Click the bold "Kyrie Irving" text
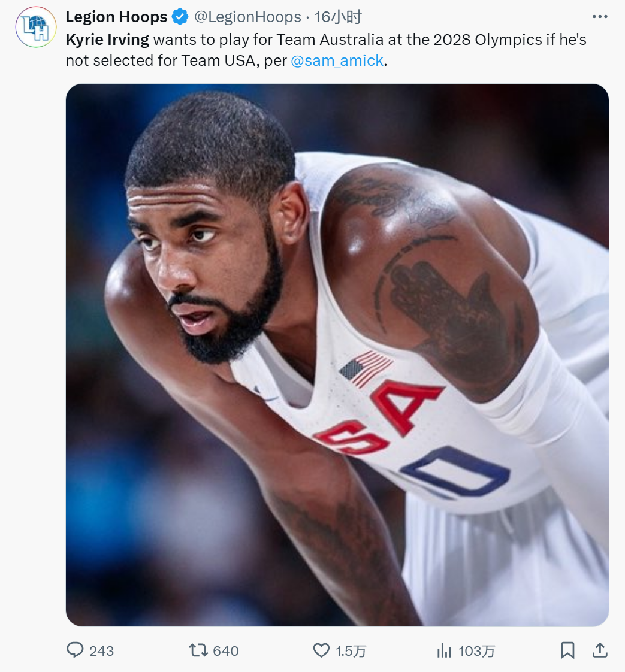Image resolution: width=625 pixels, height=672 pixels. [107, 40]
